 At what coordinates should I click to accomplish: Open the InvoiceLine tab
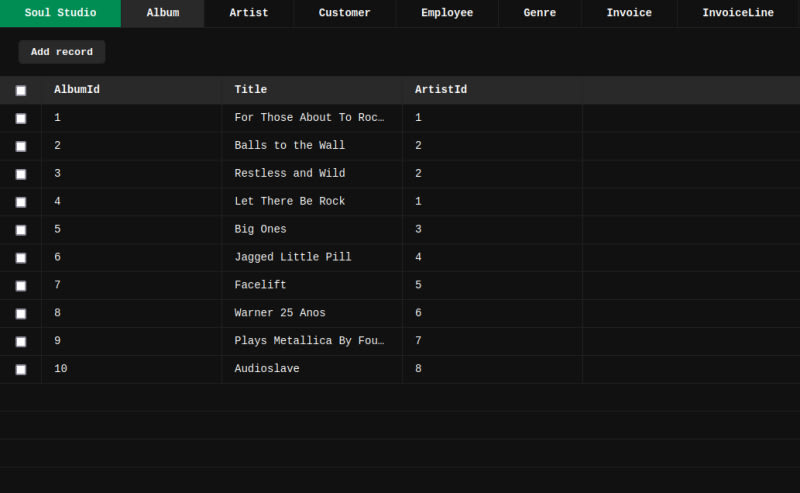pos(738,13)
